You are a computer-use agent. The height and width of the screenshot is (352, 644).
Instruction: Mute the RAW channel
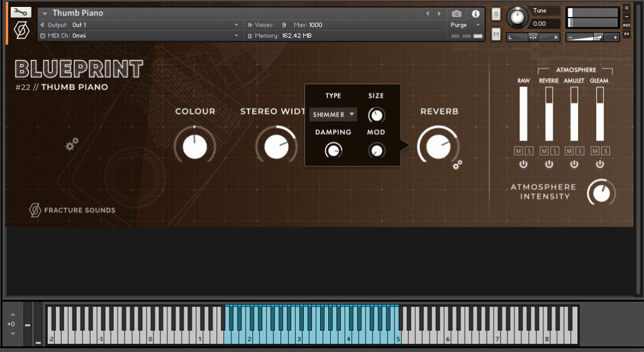(x=518, y=151)
